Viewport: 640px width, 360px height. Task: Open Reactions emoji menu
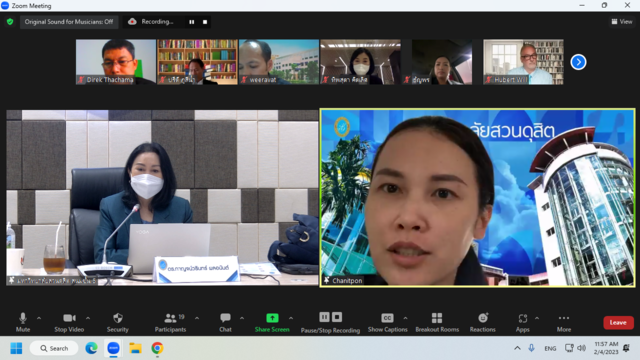482,322
